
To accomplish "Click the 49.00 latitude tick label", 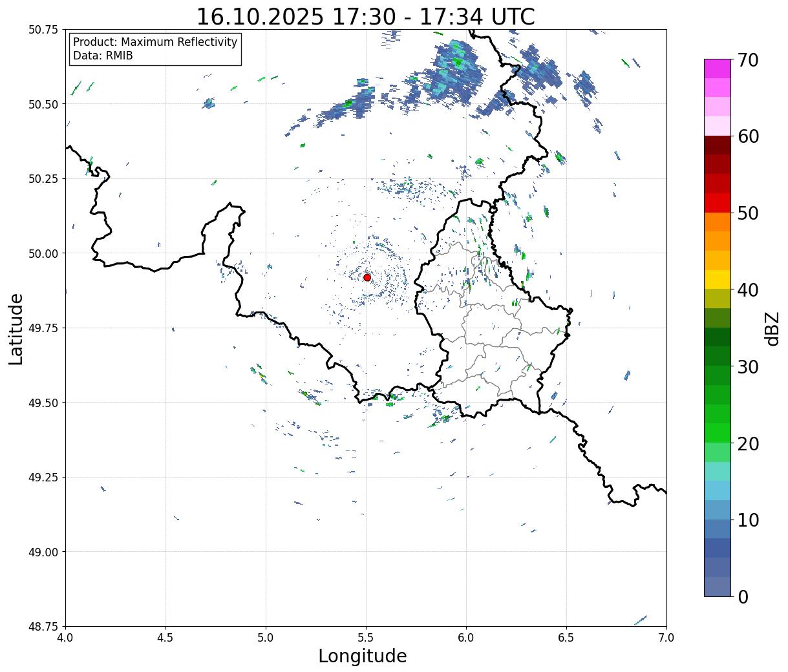I will [43, 552].
